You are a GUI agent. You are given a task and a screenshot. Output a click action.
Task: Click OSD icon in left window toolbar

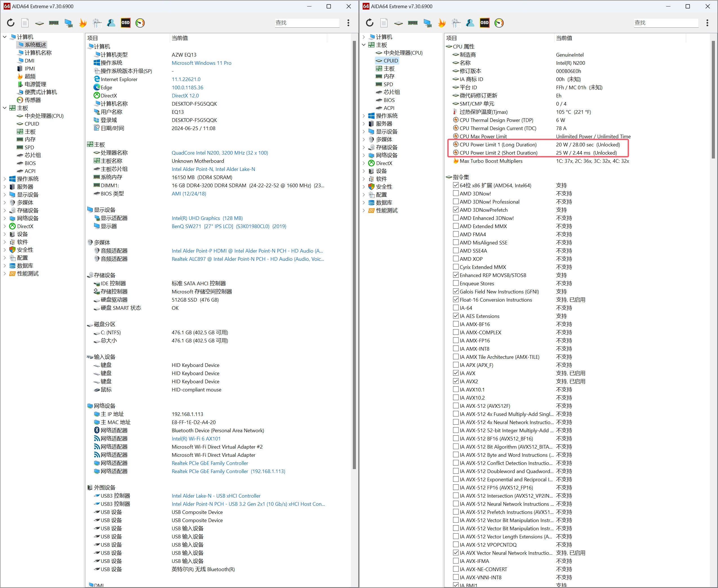pos(126,23)
